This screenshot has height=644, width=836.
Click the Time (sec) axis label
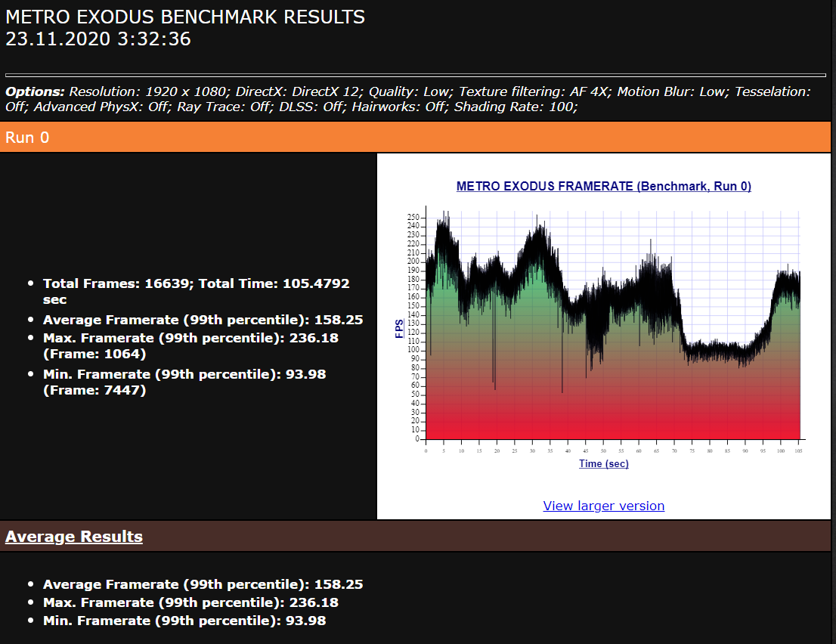tap(603, 464)
